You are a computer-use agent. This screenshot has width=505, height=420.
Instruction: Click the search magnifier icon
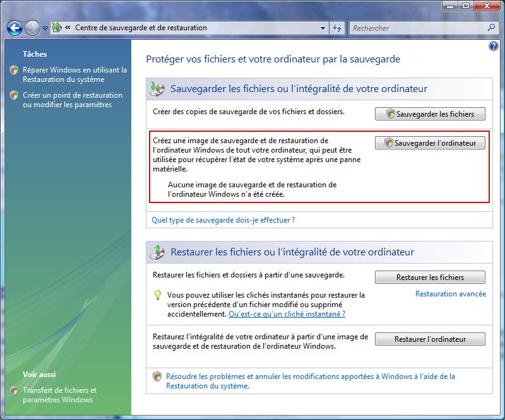[x=492, y=28]
